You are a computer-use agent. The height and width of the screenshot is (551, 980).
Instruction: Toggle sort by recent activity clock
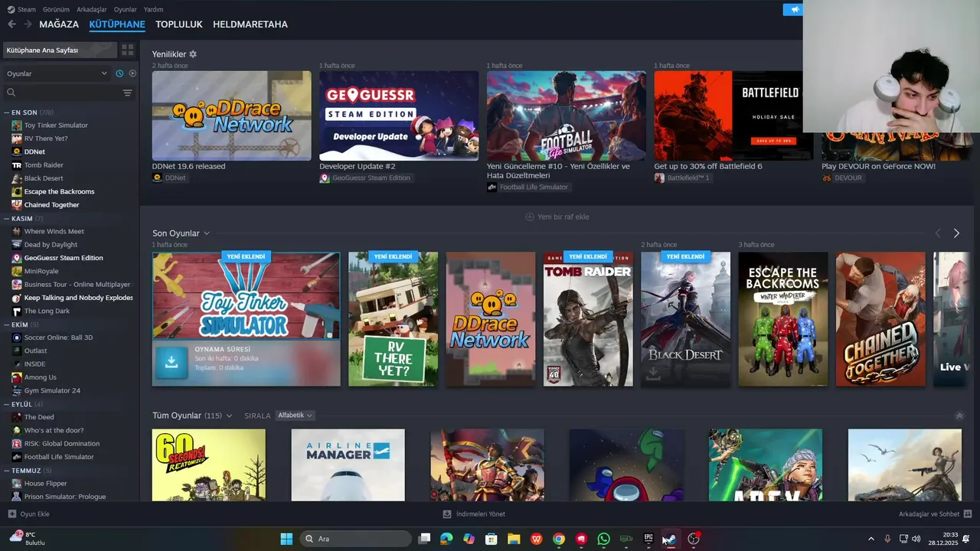119,73
